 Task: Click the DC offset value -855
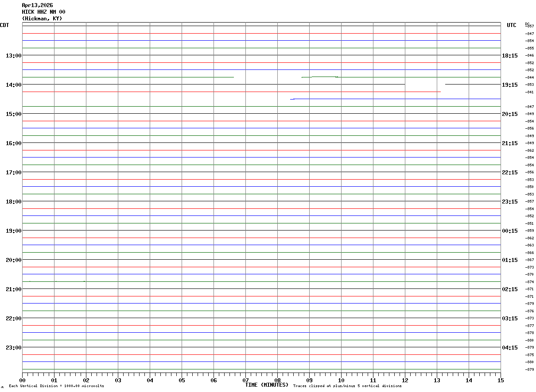point(529,48)
